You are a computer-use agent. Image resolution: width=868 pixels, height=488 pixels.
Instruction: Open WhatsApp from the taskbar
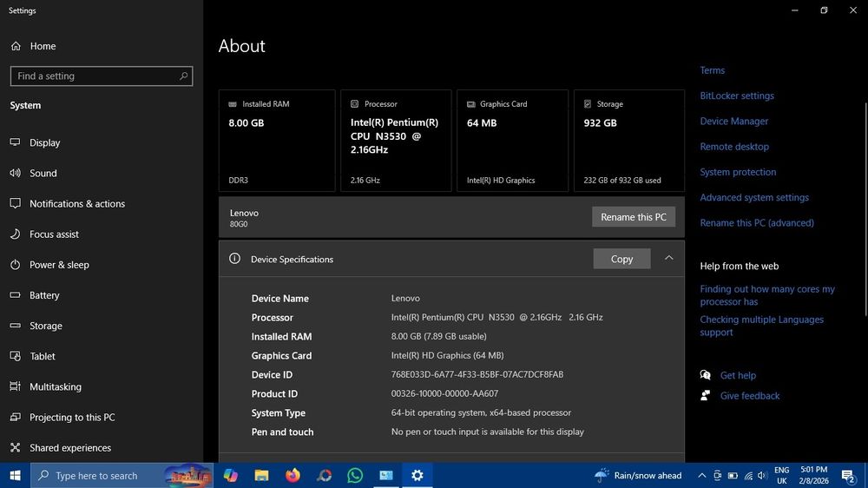click(x=355, y=475)
